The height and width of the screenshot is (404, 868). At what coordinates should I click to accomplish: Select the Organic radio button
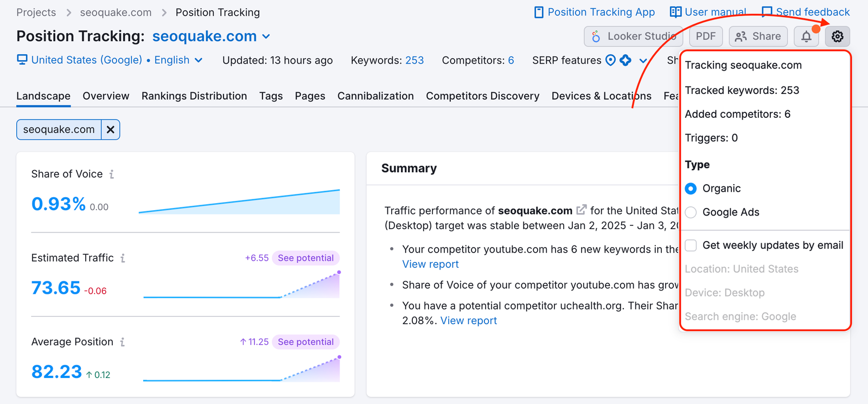[691, 188]
